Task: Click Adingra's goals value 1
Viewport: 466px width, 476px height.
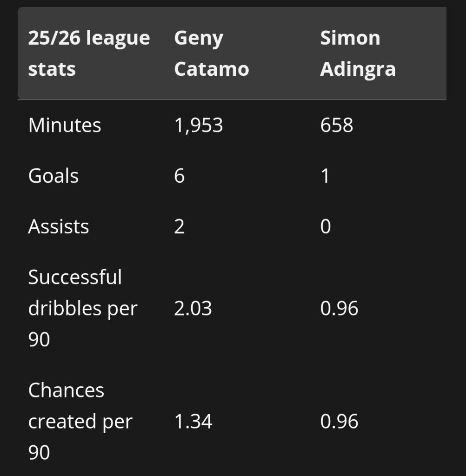Action: [x=325, y=176]
